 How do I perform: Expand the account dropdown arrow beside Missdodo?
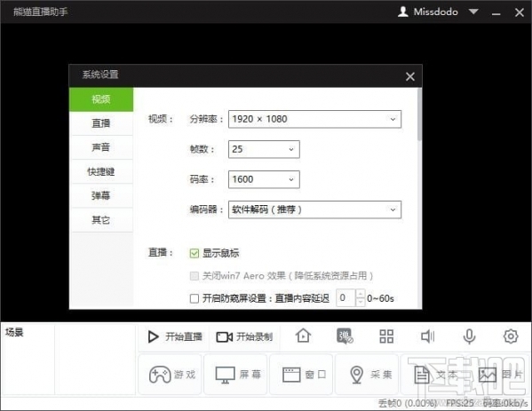[x=473, y=12]
